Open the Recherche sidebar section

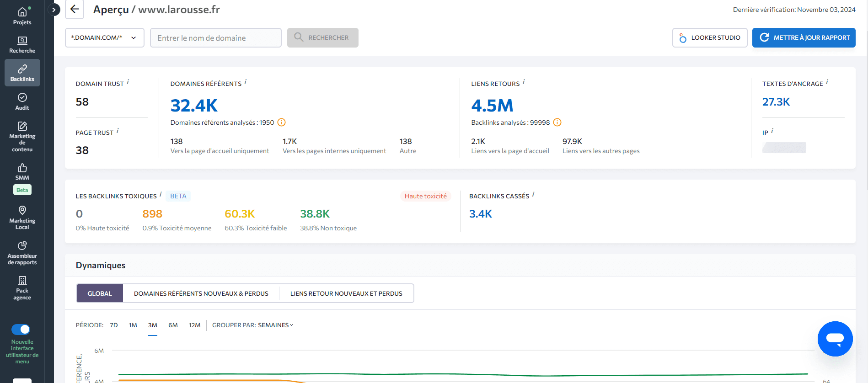[22, 45]
